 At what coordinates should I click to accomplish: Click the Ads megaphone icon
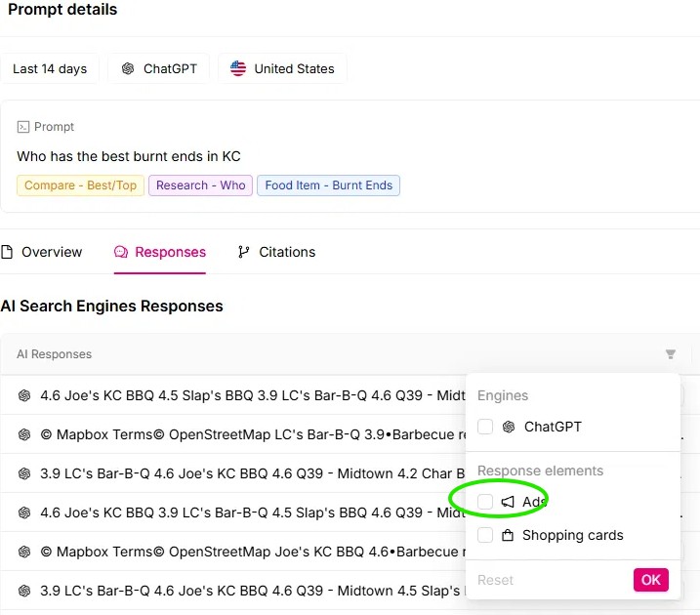pyautogui.click(x=508, y=502)
